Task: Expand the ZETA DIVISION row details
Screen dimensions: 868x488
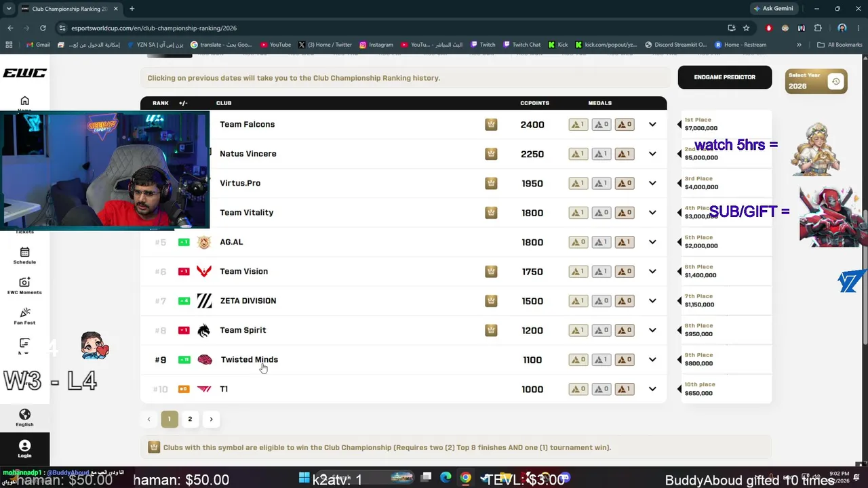Action: (x=652, y=301)
